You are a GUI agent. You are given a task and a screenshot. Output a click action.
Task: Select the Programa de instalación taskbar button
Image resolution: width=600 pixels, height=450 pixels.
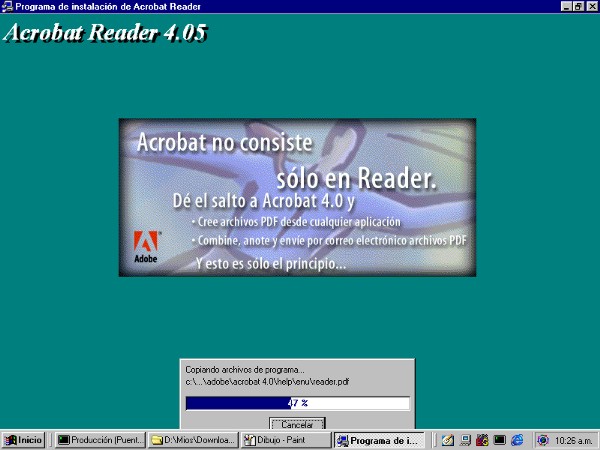pos(379,439)
